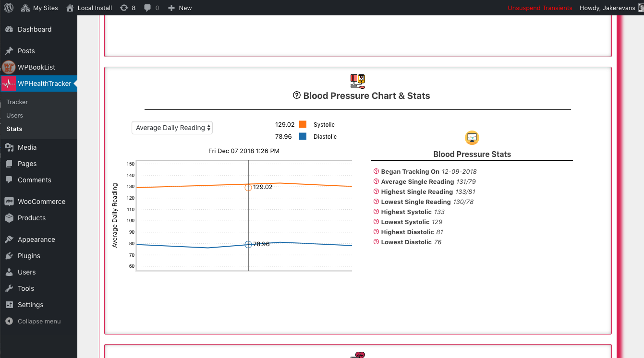Click the Collapse menu text

(x=39, y=321)
